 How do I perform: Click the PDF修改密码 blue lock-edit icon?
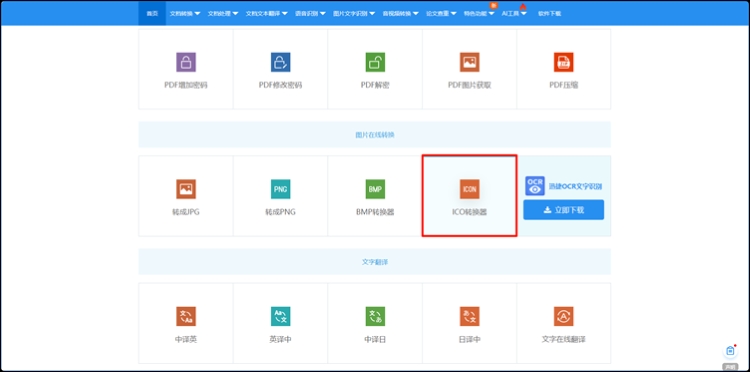point(280,62)
